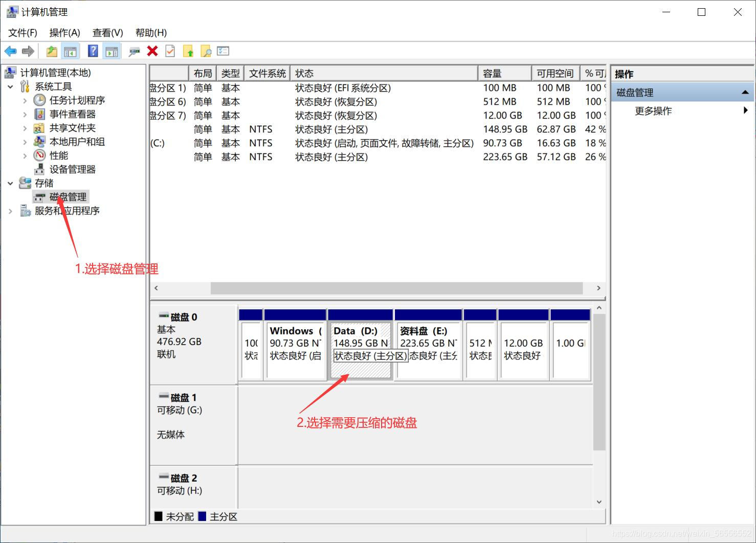Select 磁盘管理 in the tree
Viewport: 756px width, 543px height.
pos(68,197)
